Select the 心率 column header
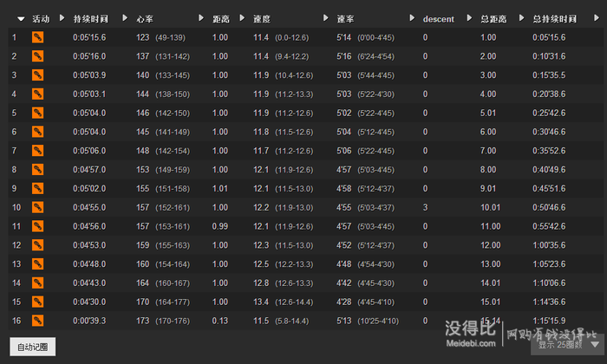Viewport: 607px width, 364px height. (x=145, y=18)
